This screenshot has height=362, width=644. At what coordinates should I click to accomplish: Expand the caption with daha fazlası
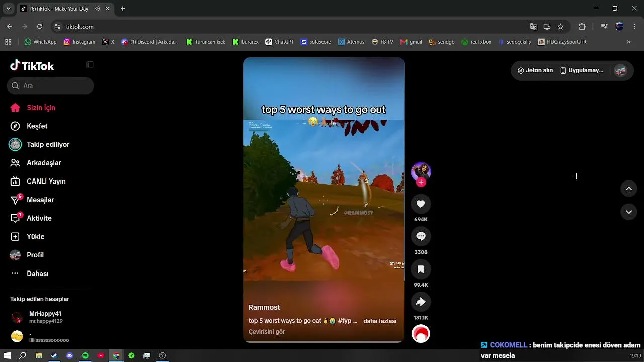pyautogui.click(x=380, y=321)
